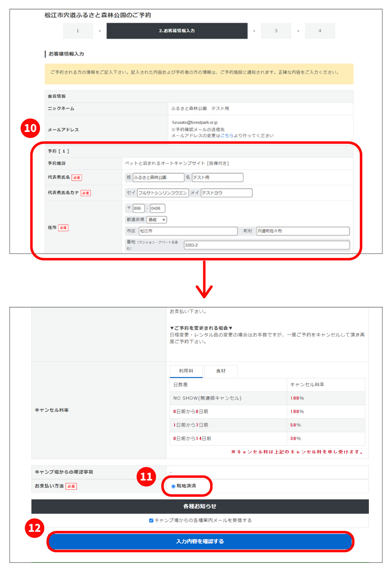
Task: Select the 現地決済 payment radio button
Action: (173, 486)
